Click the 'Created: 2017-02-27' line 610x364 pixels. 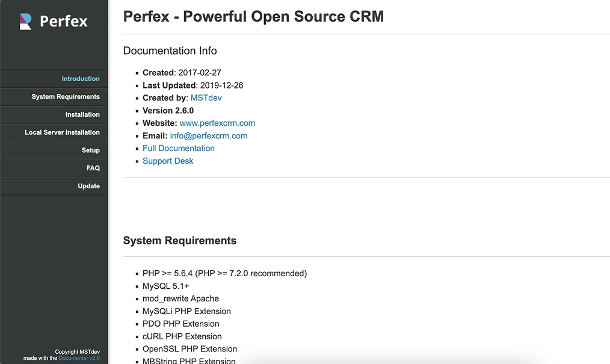pos(182,73)
